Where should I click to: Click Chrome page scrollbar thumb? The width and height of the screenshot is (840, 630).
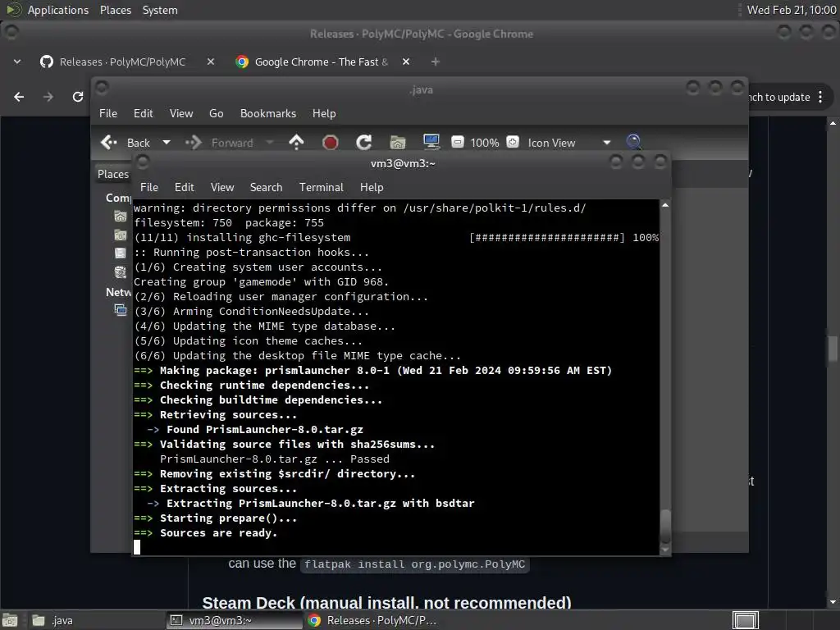833,349
